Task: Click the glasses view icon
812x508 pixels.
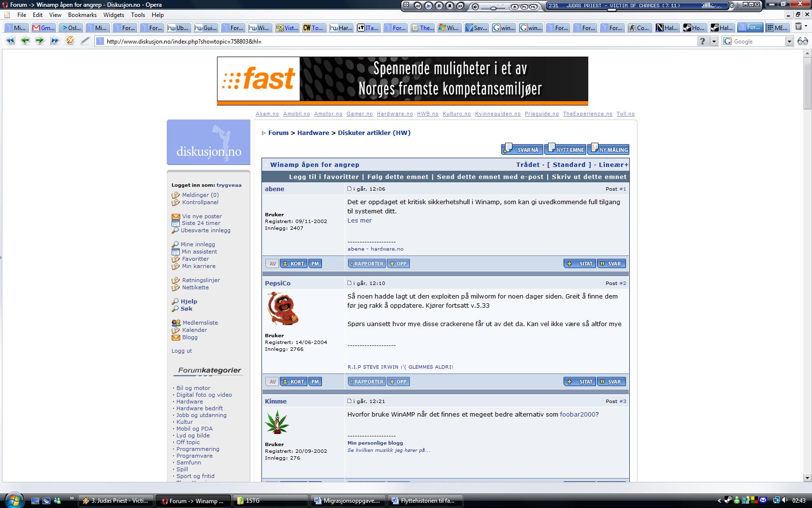Action: coord(803,41)
